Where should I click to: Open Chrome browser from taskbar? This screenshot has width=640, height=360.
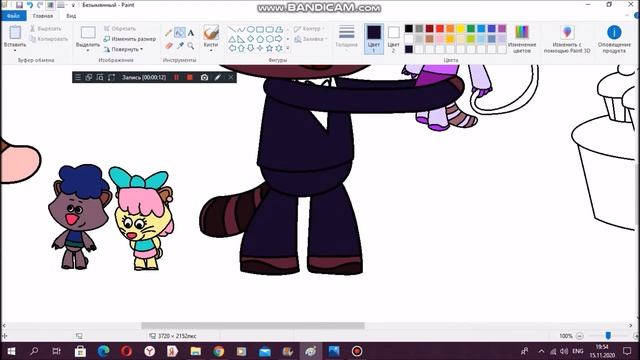point(218,351)
